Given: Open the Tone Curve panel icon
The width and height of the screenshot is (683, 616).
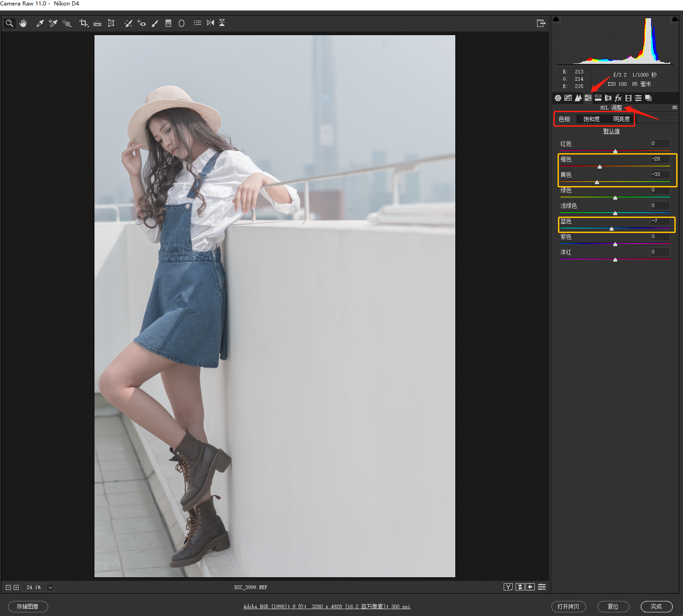Looking at the screenshot, I should [x=568, y=98].
